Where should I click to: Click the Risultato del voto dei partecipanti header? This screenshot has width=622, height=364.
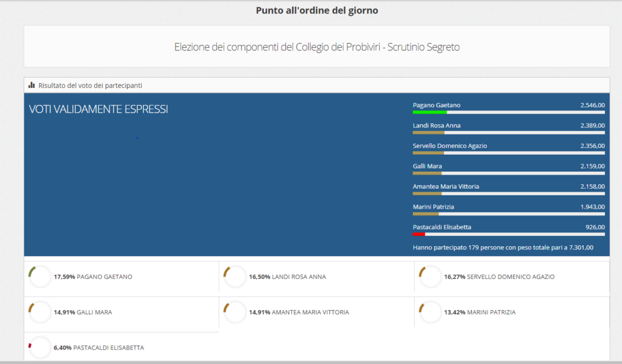pos(90,86)
